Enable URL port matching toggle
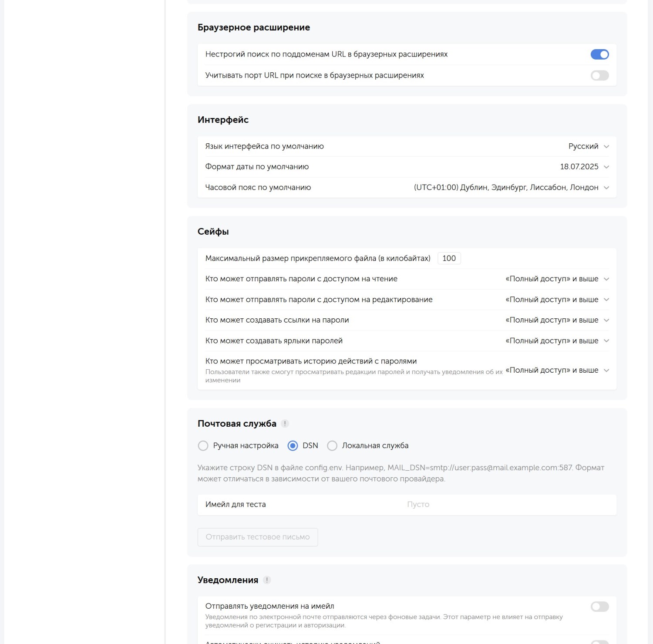This screenshot has height=644, width=653. (x=599, y=76)
